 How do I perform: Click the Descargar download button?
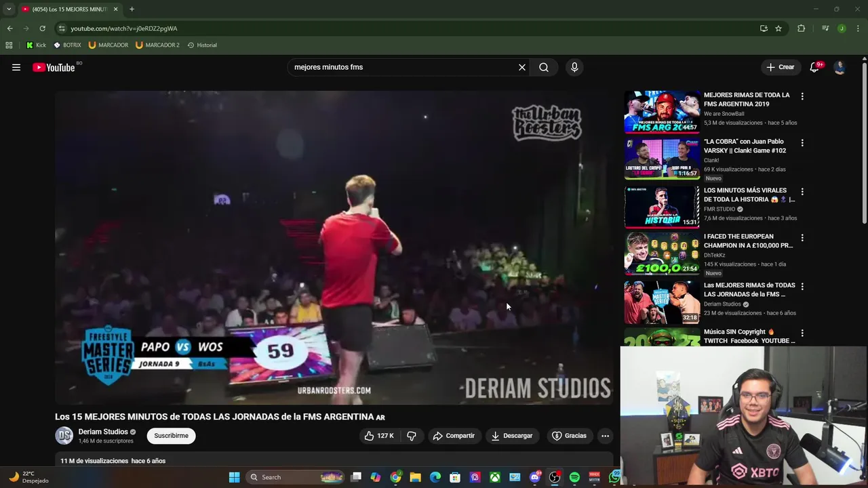point(512,436)
